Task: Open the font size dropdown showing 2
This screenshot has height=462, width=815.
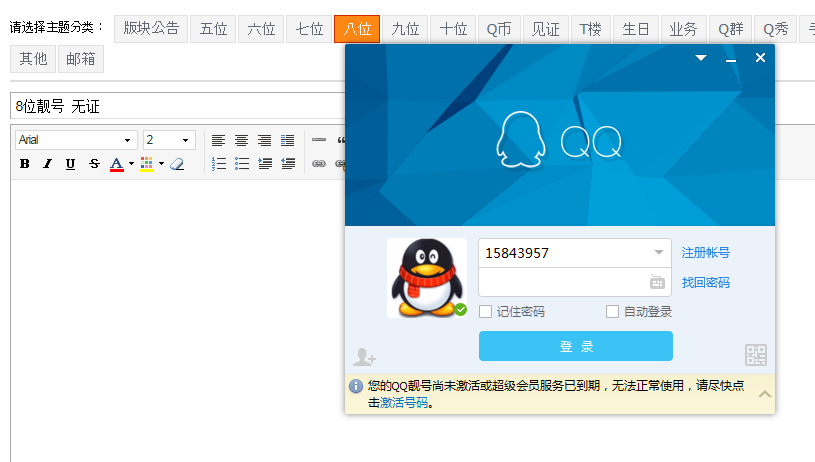Action: tap(169, 140)
